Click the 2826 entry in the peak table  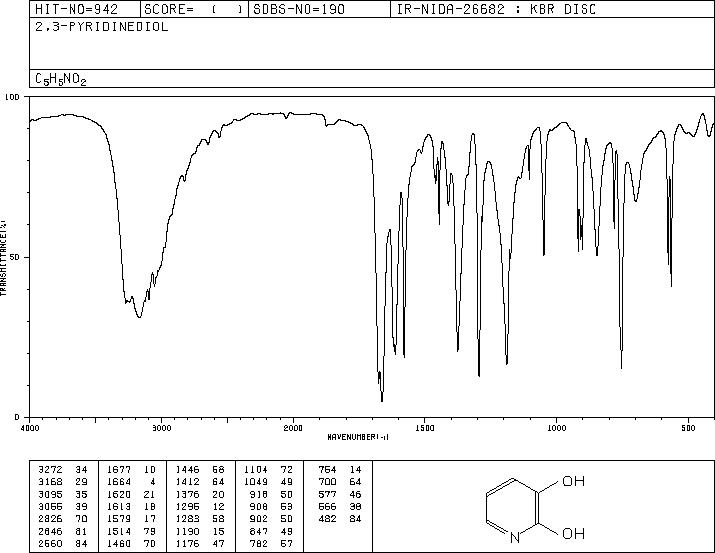coord(50,519)
